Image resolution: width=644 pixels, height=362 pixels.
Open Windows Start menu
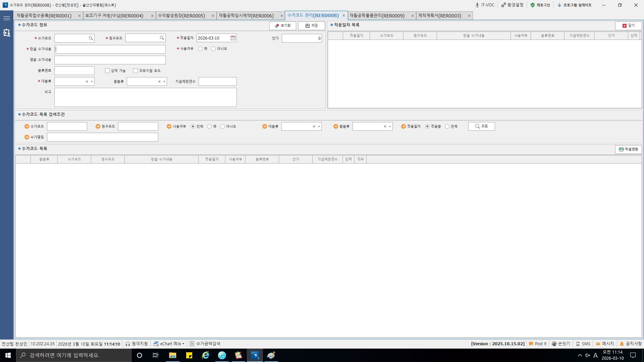tap(8, 355)
